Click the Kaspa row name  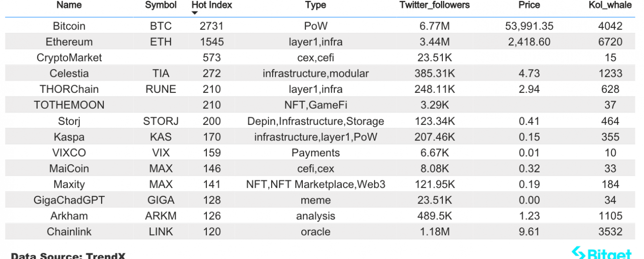[x=69, y=137]
